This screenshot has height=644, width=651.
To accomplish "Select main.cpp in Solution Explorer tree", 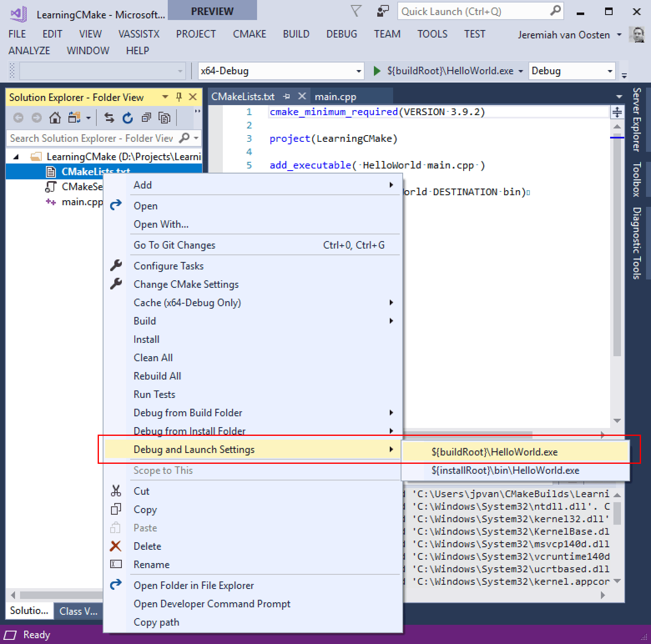I will [x=82, y=202].
